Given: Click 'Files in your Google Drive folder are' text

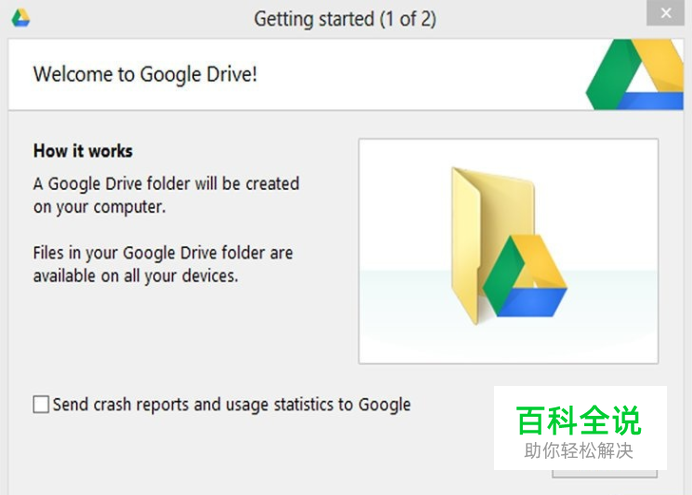Looking at the screenshot, I should [x=163, y=253].
